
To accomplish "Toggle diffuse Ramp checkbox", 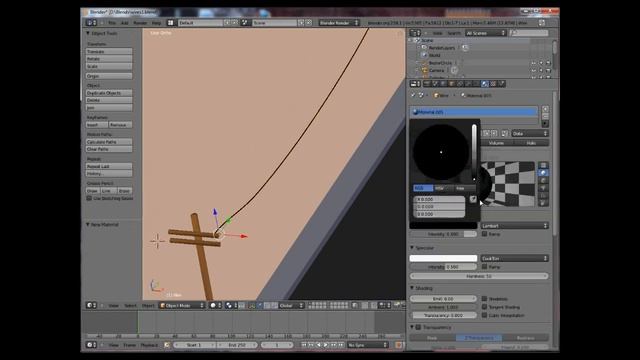I will [484, 234].
